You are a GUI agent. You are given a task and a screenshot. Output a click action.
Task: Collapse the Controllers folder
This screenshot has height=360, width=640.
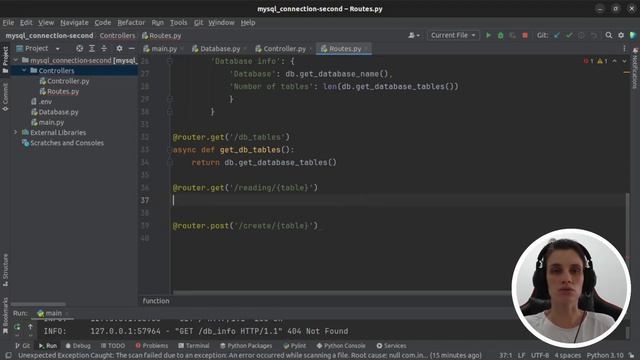pos(24,71)
